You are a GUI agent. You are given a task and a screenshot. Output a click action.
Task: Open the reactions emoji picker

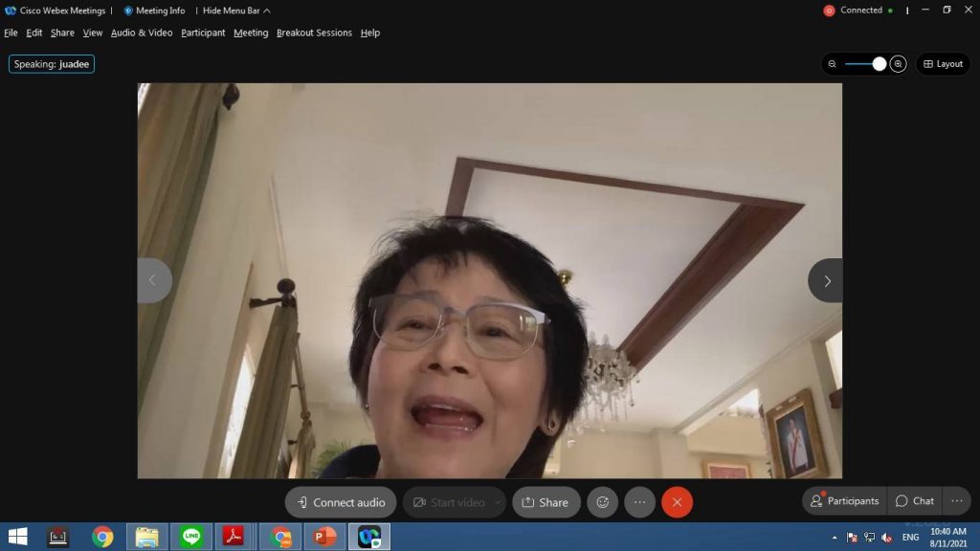(602, 502)
